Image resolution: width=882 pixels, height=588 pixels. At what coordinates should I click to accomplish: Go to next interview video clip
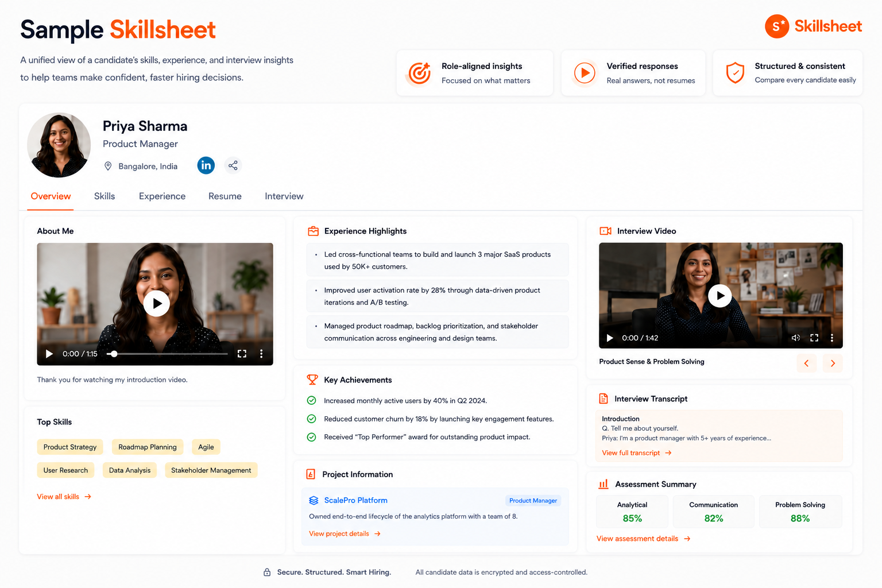[x=833, y=363]
